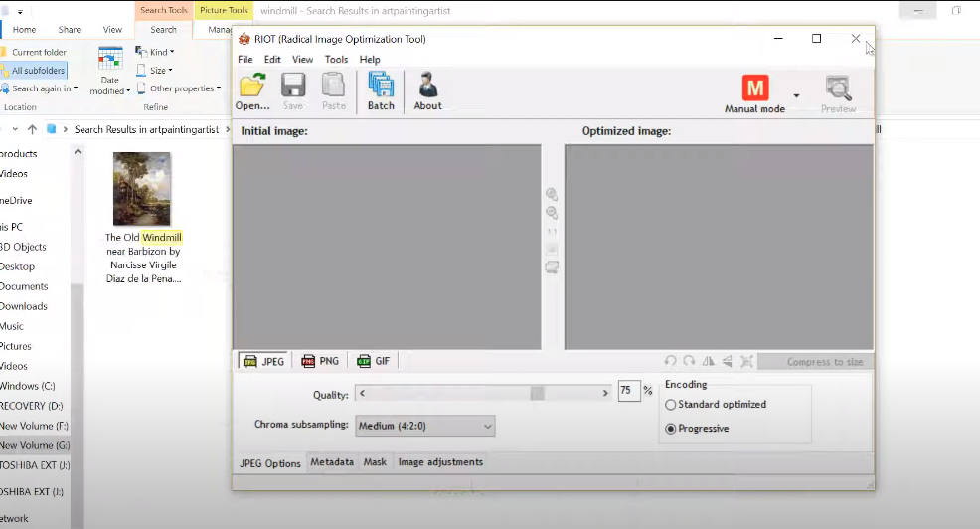Open Search again in dropdown in Explorer

(x=40, y=88)
